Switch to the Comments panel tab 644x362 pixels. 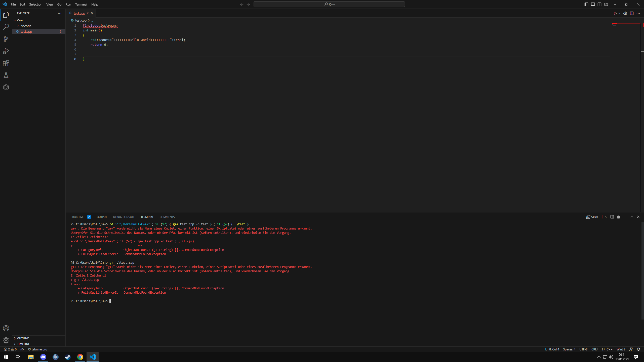(167, 217)
